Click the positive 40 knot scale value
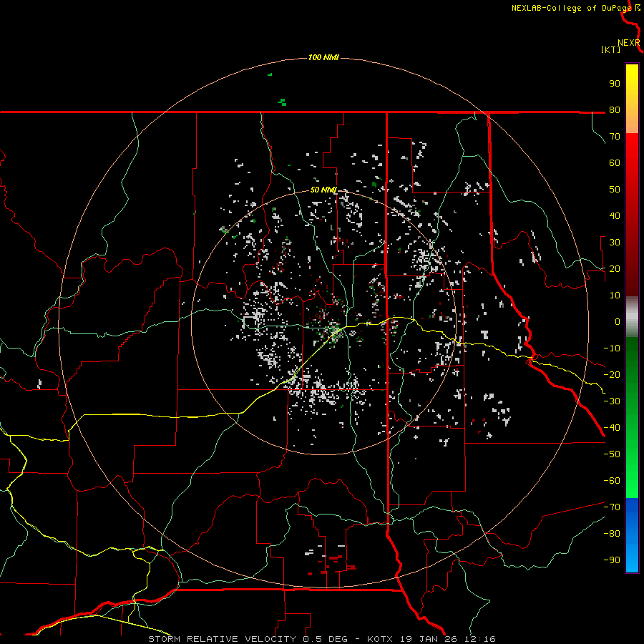The image size is (644, 644). pyautogui.click(x=615, y=215)
